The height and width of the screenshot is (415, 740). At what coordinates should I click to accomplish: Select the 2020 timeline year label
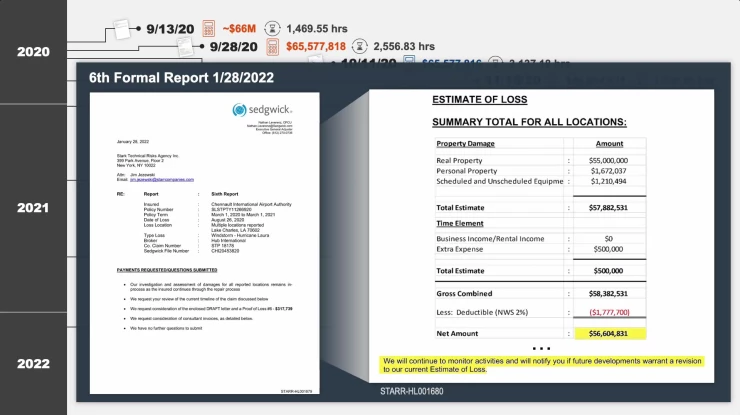click(x=33, y=52)
